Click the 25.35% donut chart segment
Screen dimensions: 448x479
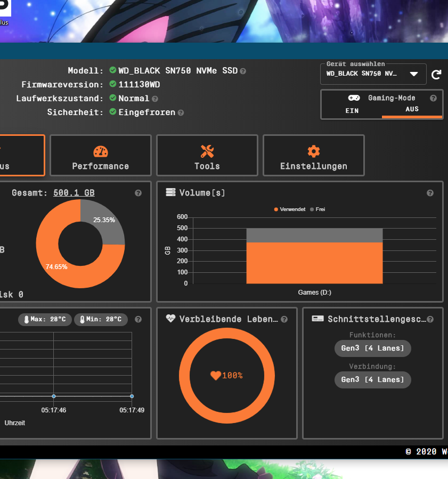tap(104, 220)
